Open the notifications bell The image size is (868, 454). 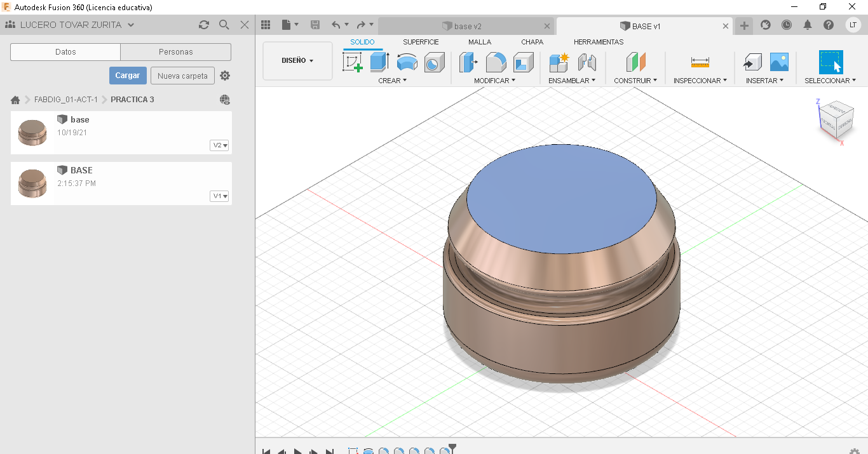(x=808, y=25)
